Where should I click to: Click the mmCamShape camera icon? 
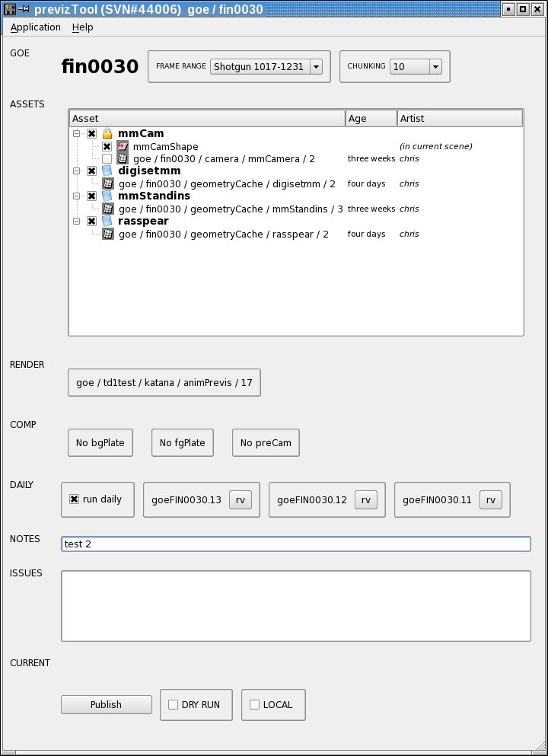click(123, 146)
